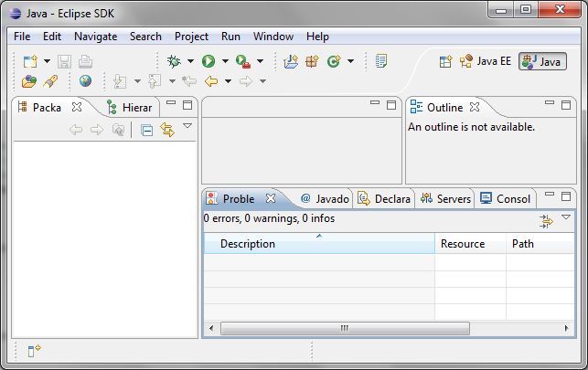Click the Debug bug icon

pyautogui.click(x=174, y=61)
